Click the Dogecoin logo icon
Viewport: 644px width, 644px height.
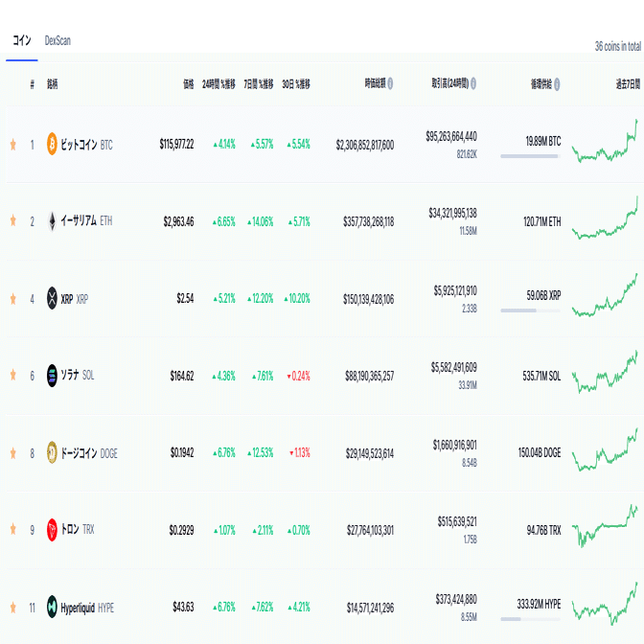[53, 452]
